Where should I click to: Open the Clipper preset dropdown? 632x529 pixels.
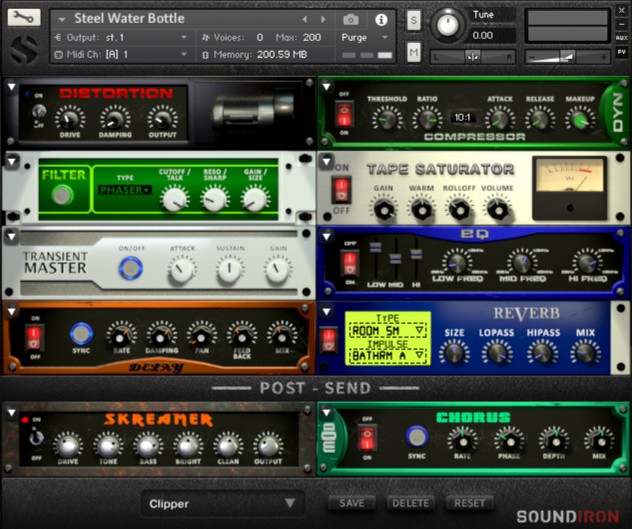pos(221,504)
